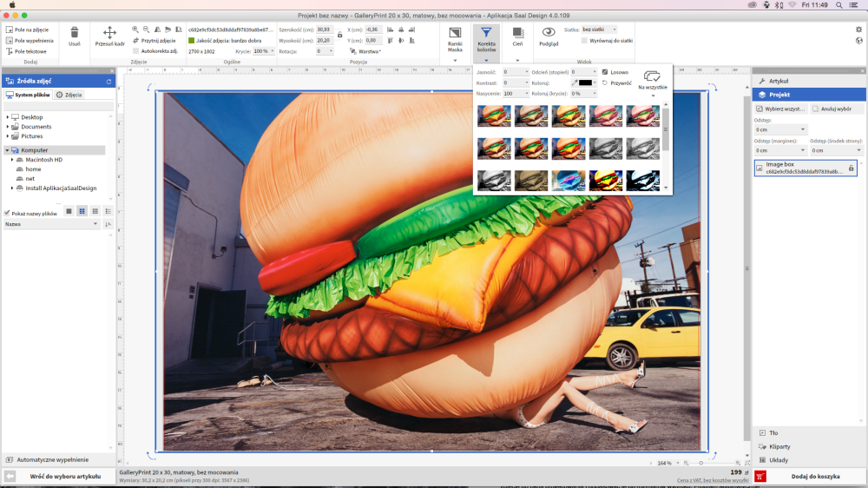The width and height of the screenshot is (868, 488).
Task: Click the black Koloruj color swatch
Action: coord(585,83)
